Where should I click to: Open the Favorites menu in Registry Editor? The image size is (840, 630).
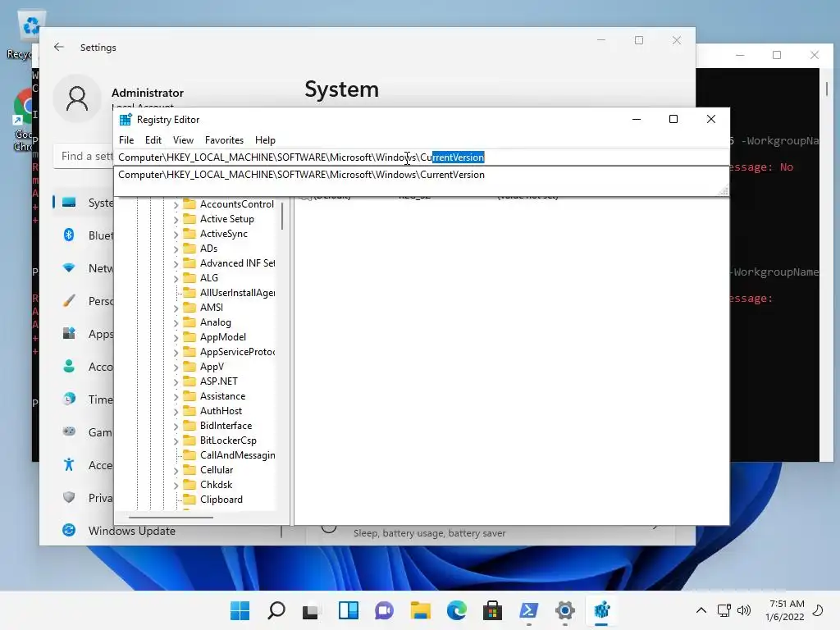[224, 139]
